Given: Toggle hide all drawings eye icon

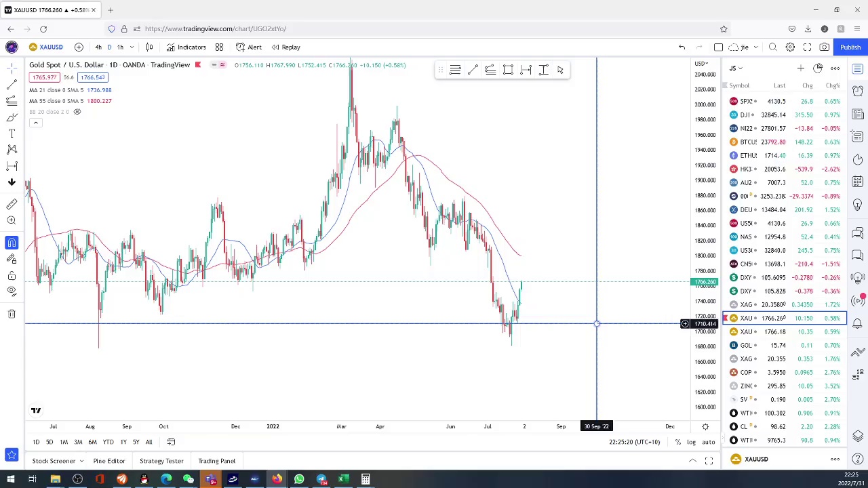Looking at the screenshot, I should pyautogui.click(x=12, y=291).
